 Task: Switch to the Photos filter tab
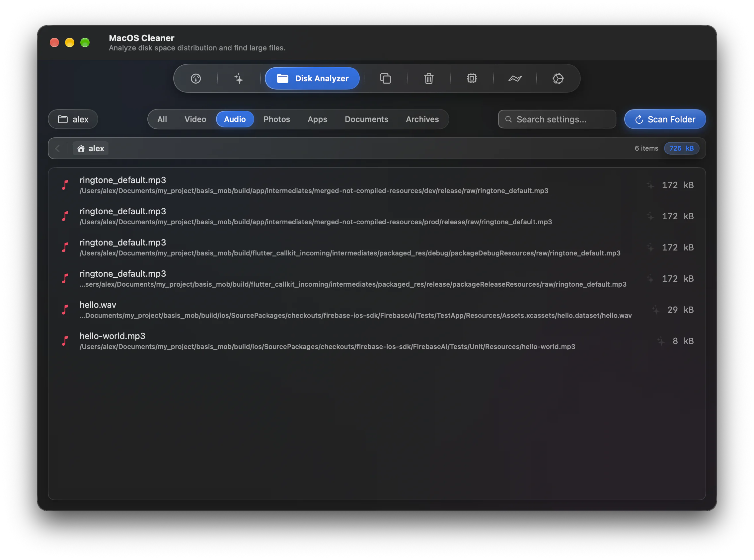[277, 119]
